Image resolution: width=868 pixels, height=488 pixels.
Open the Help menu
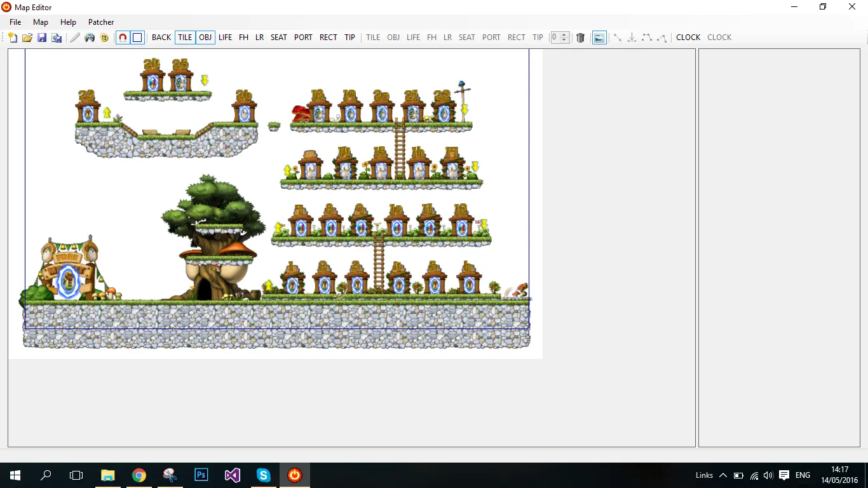click(x=68, y=22)
